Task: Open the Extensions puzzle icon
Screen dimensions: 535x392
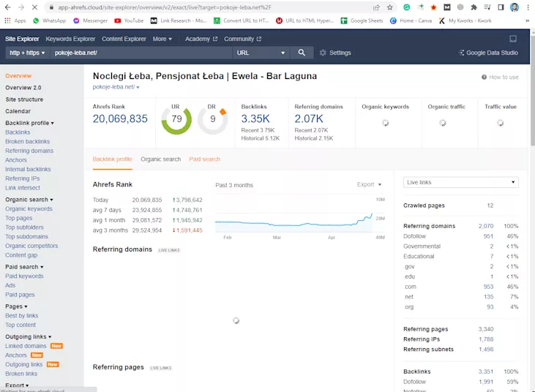Action: [474, 7]
